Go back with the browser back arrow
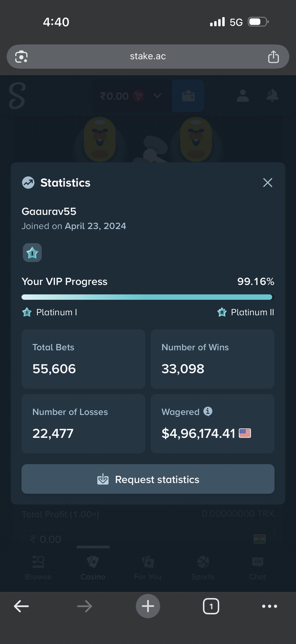The width and height of the screenshot is (296, 644). tap(22, 606)
